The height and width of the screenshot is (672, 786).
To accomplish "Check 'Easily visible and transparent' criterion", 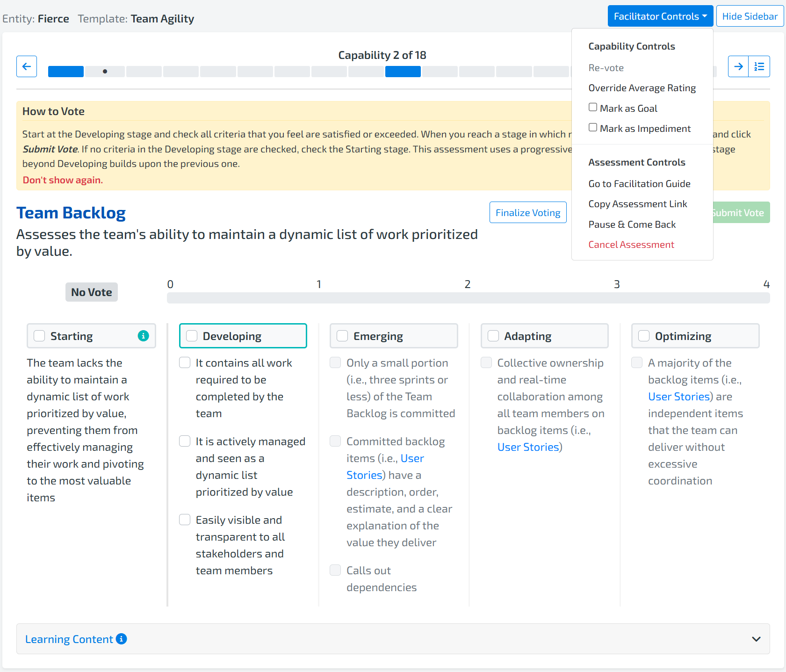I will (185, 520).
